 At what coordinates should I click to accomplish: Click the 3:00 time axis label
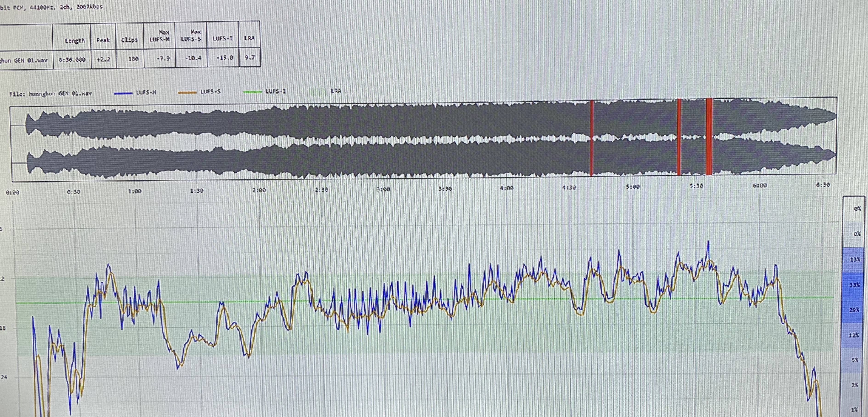point(383,189)
